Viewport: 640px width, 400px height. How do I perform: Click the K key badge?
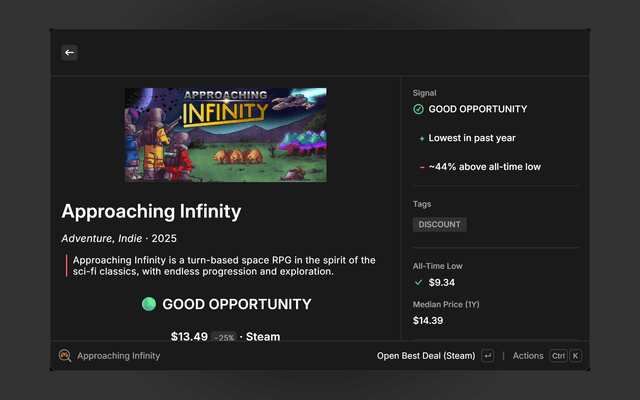pos(576,356)
